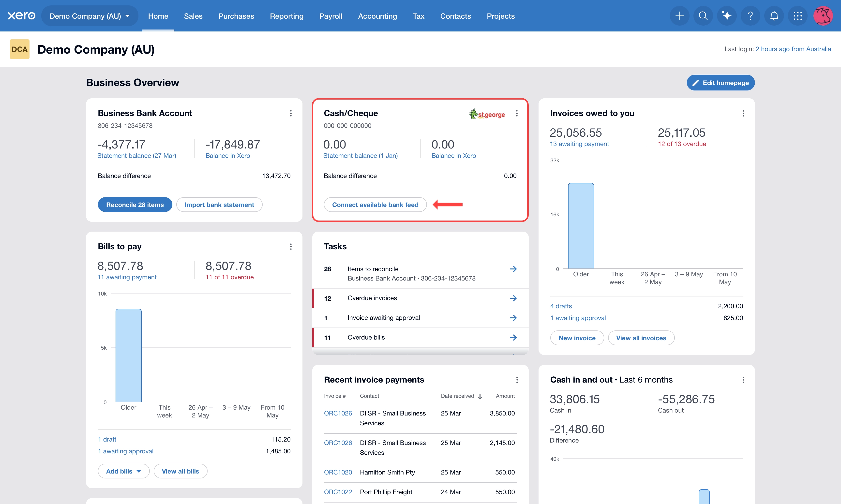Open 4 drafts invoices link
Image resolution: width=841 pixels, height=504 pixels.
click(561, 306)
